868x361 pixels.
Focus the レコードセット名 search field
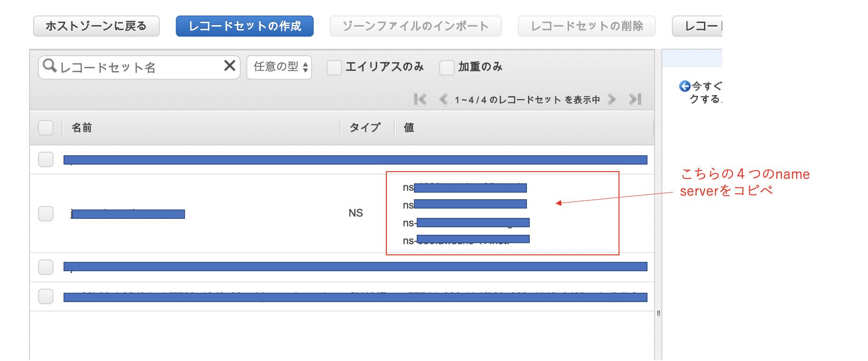pos(139,67)
